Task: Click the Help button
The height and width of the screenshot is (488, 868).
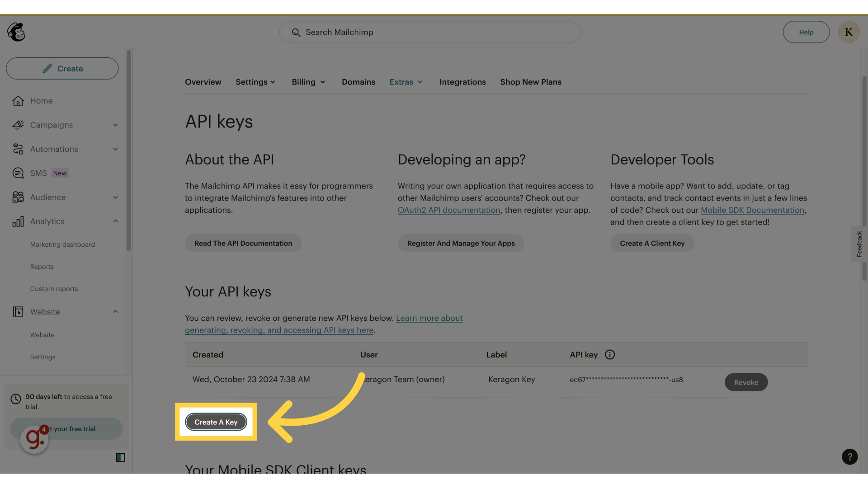Action: tap(806, 32)
